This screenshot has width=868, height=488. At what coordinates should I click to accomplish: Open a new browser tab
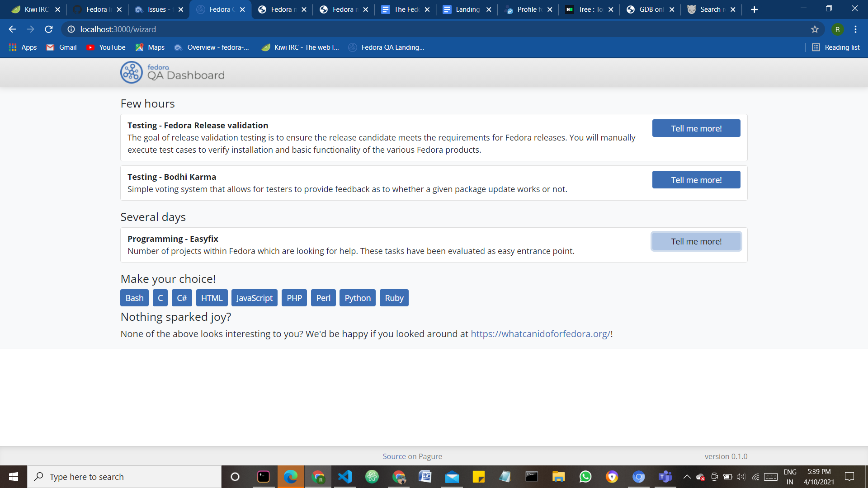coord(754,9)
